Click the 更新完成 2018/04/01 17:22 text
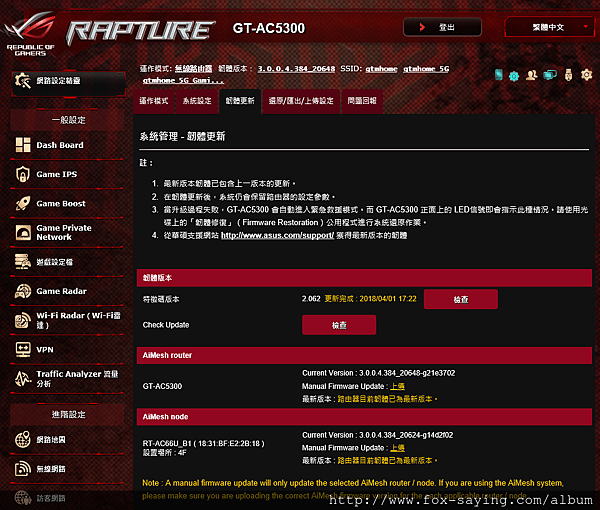Viewport: 600px width, 510px height. [370, 299]
